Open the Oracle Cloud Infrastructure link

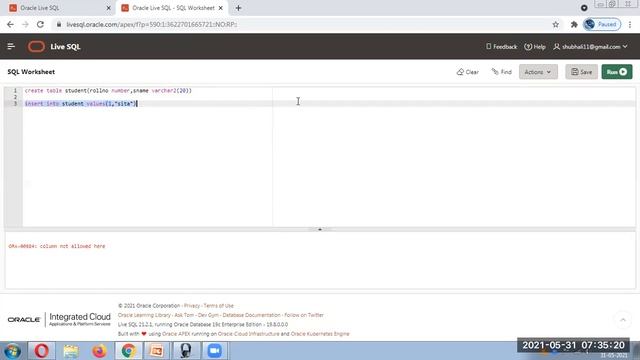(249, 334)
